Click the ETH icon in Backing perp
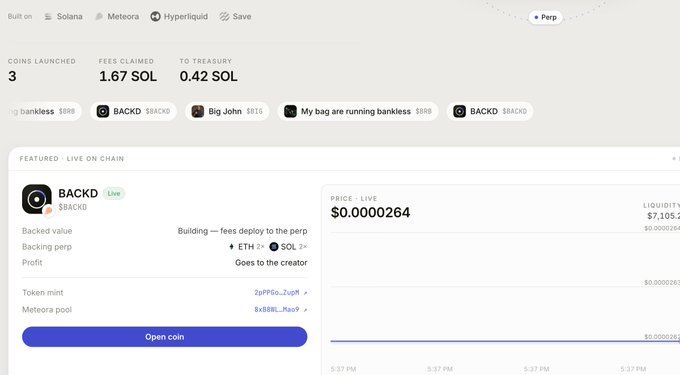This screenshot has width=680, height=375. coord(231,247)
